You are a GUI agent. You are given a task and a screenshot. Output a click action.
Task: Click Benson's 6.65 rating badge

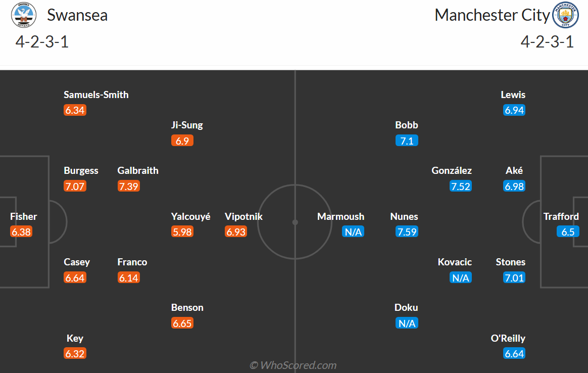point(182,323)
